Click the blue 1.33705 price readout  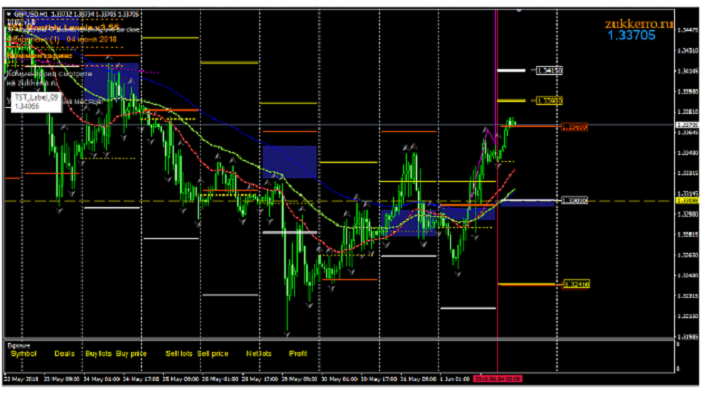point(631,36)
